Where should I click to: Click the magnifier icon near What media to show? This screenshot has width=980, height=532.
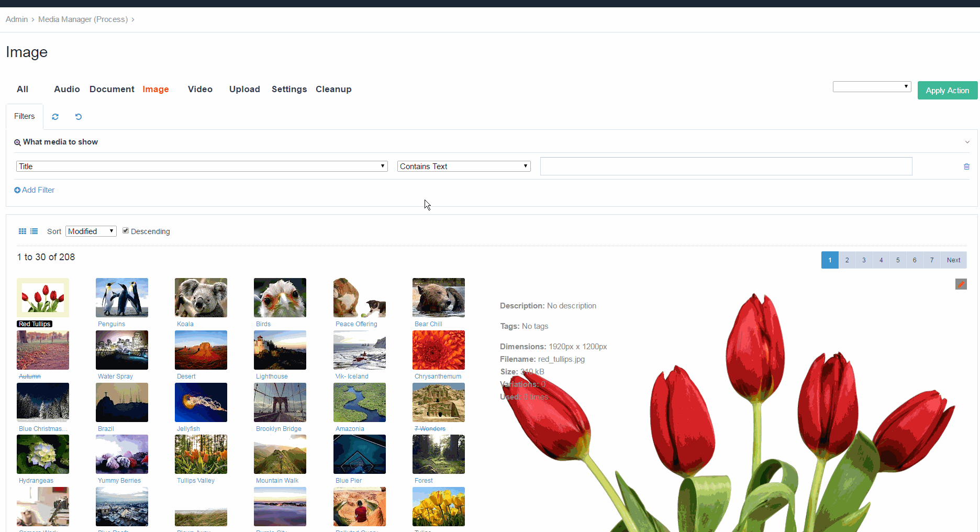pyautogui.click(x=17, y=142)
